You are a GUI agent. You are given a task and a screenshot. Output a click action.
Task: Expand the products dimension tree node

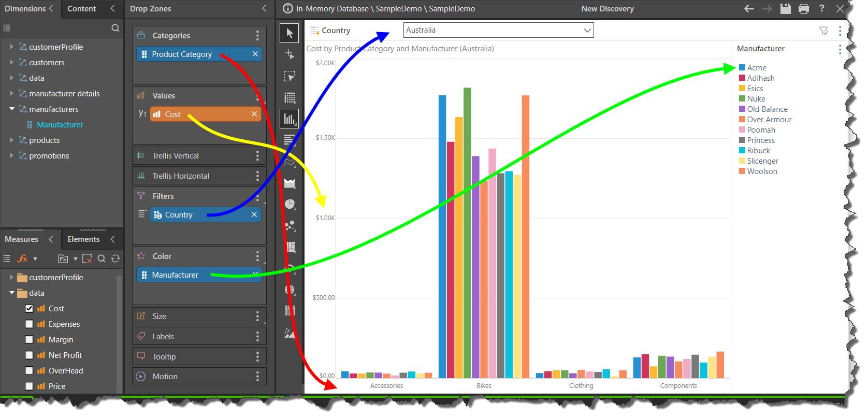point(12,140)
